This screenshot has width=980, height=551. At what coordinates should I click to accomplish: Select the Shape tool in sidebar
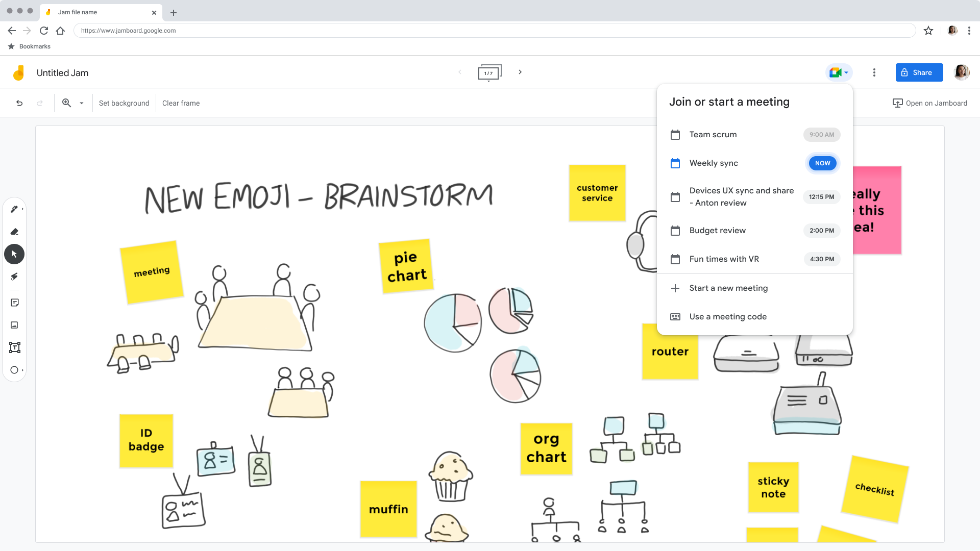click(15, 370)
